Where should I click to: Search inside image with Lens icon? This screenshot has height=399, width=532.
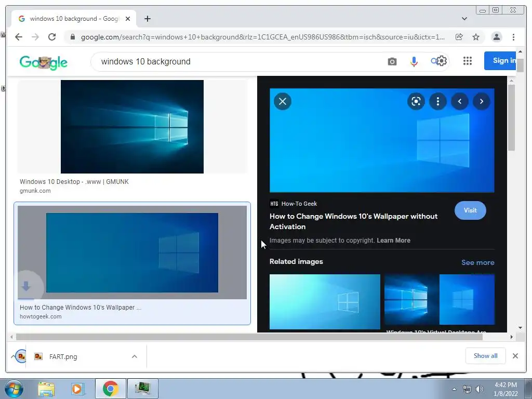point(416,101)
